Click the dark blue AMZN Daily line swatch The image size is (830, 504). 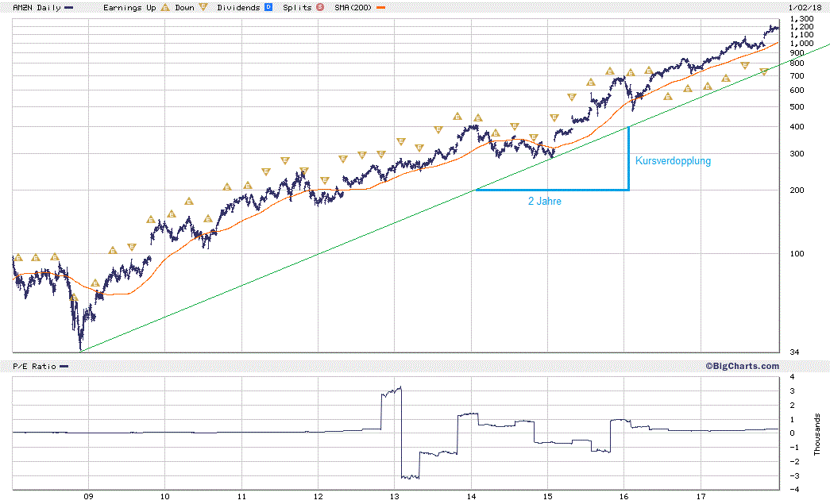click(x=68, y=8)
